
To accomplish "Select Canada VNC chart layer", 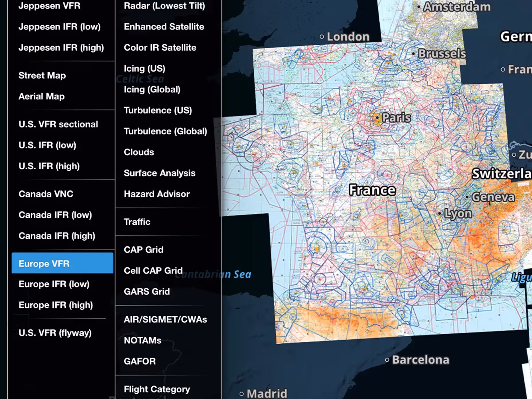I will 46,194.
